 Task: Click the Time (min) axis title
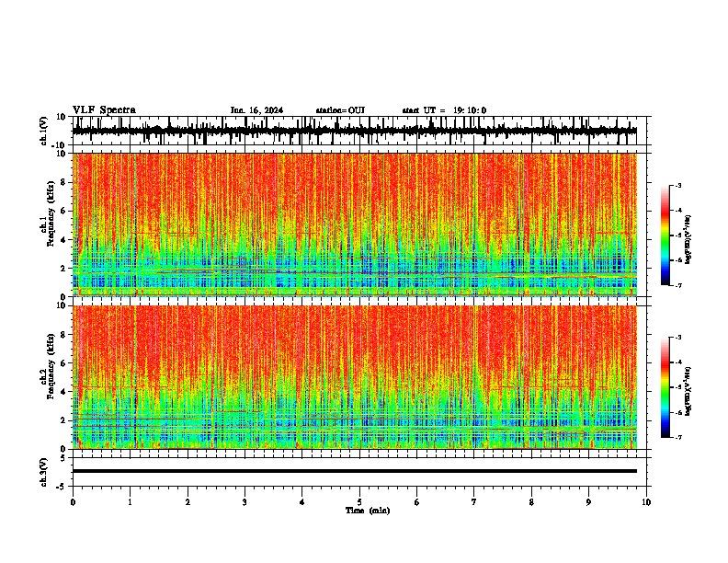(x=368, y=511)
